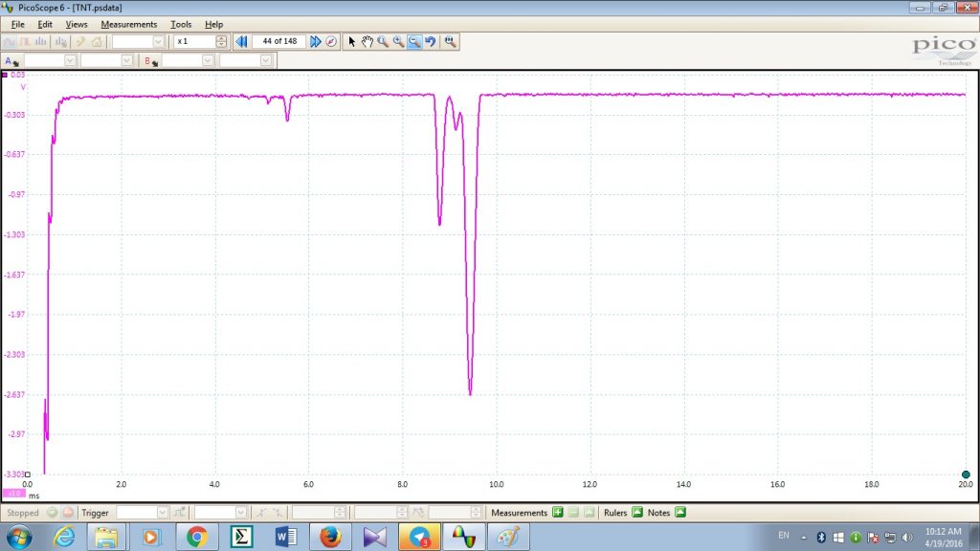Click the green start capture button
The height and width of the screenshot is (551, 980).
click(52, 513)
